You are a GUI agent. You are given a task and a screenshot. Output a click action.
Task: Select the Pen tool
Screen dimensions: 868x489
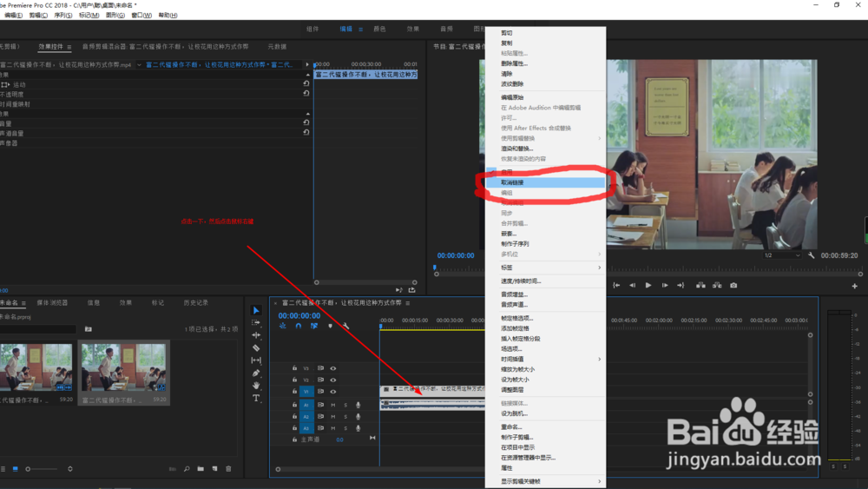(256, 373)
